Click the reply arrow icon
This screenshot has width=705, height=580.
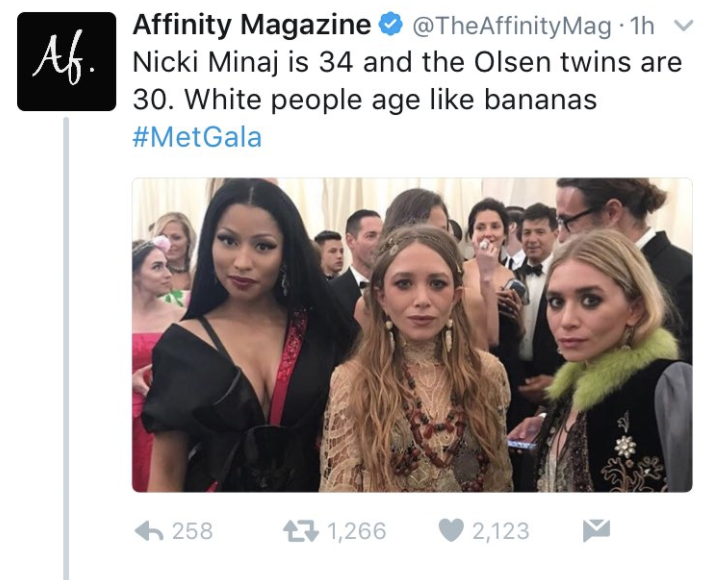click(149, 531)
